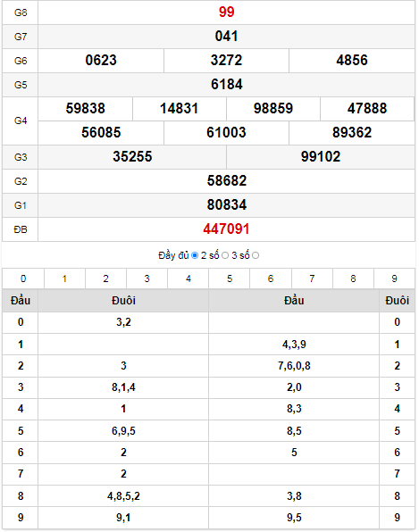The width and height of the screenshot is (419, 532).
Task: Select digit filter 7
Action: click(x=312, y=278)
